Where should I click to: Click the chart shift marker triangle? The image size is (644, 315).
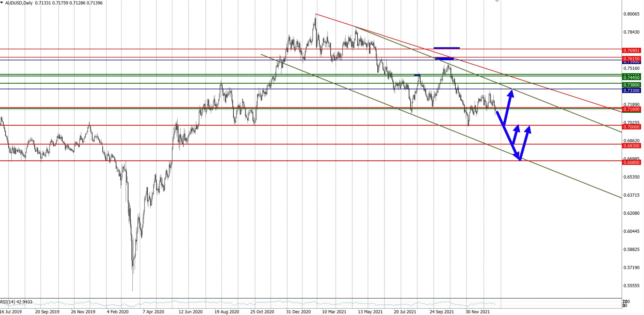[x=497, y=1]
